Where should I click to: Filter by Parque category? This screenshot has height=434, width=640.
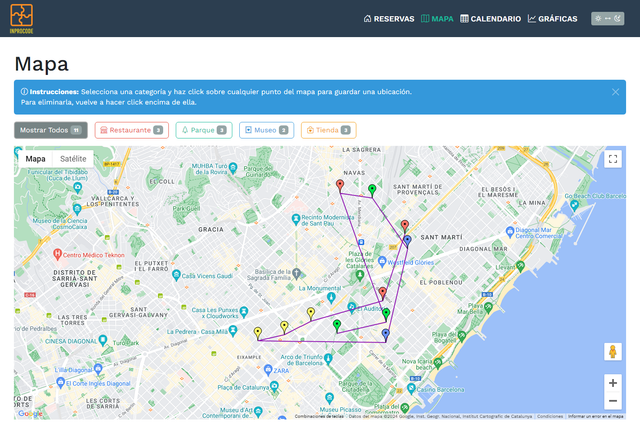coord(204,130)
